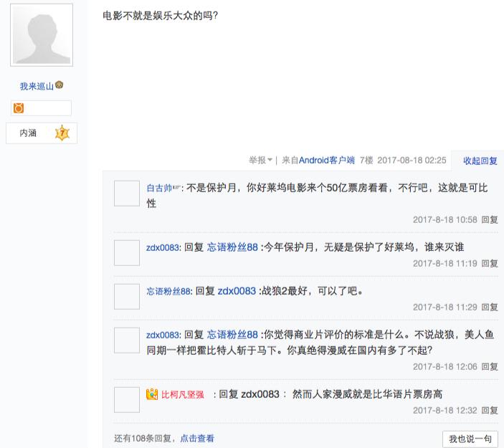Open 忘语粉丝88 profile from 11:29 comment author
This screenshot has width=504, height=448.
pyautogui.click(x=168, y=291)
